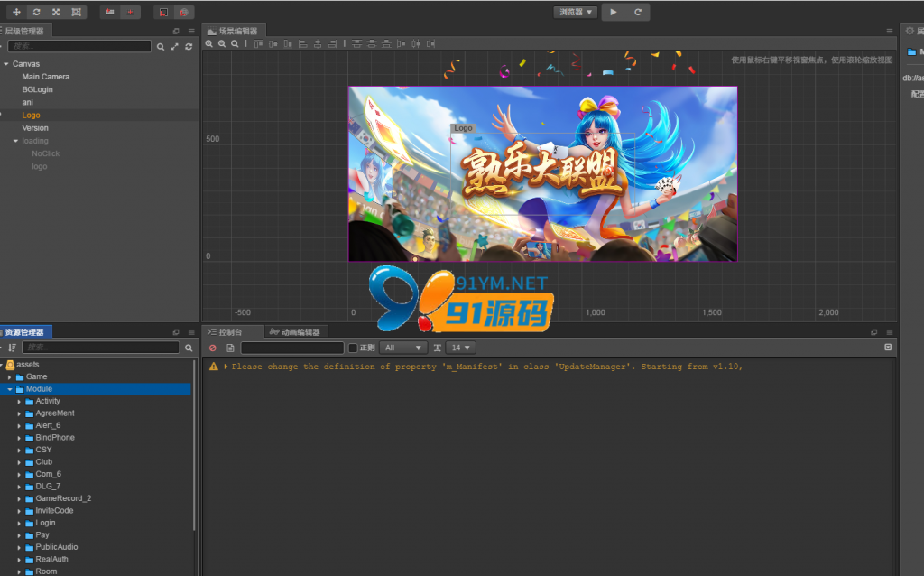
Task: Collapse the loading node
Action: pyautogui.click(x=16, y=141)
